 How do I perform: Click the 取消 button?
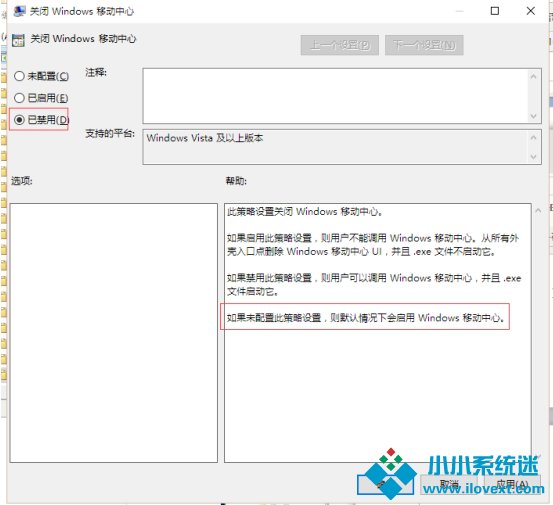tap(449, 484)
